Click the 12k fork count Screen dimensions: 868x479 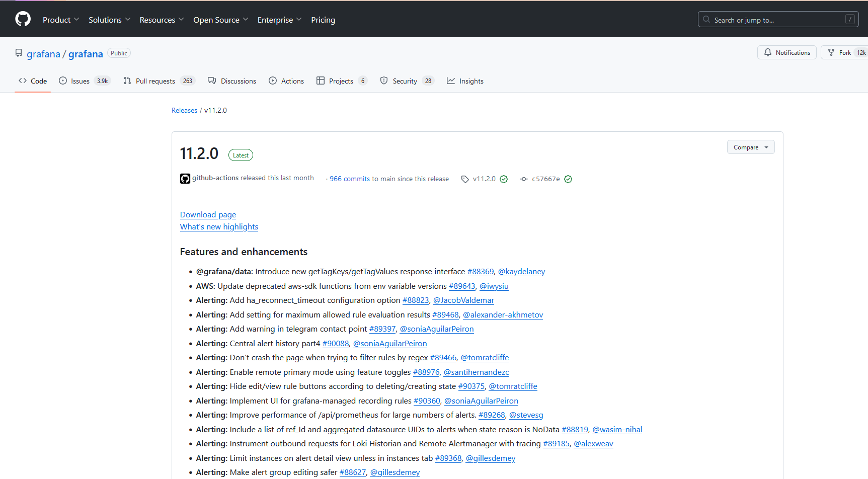coord(861,52)
